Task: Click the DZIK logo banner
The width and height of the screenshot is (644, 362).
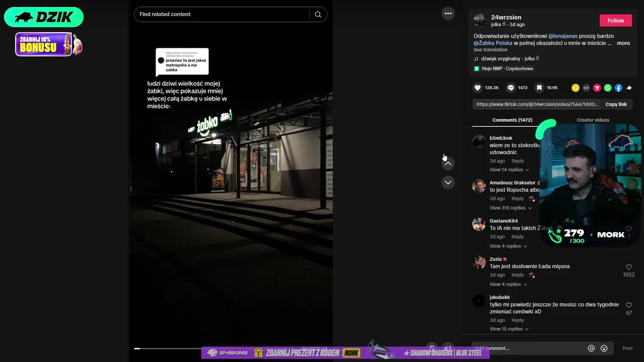Action: [x=44, y=17]
